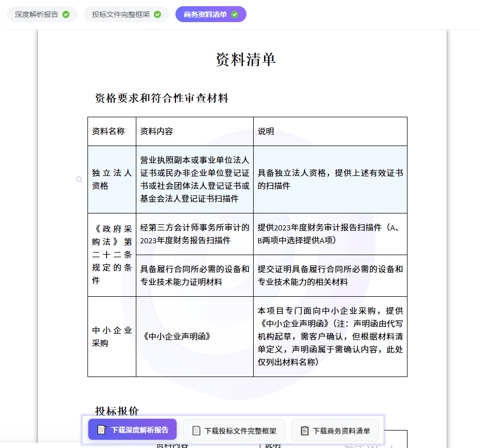Click the green check icon on 投标文件完整框架
Screen dimensions: 479x448
(x=157, y=14)
